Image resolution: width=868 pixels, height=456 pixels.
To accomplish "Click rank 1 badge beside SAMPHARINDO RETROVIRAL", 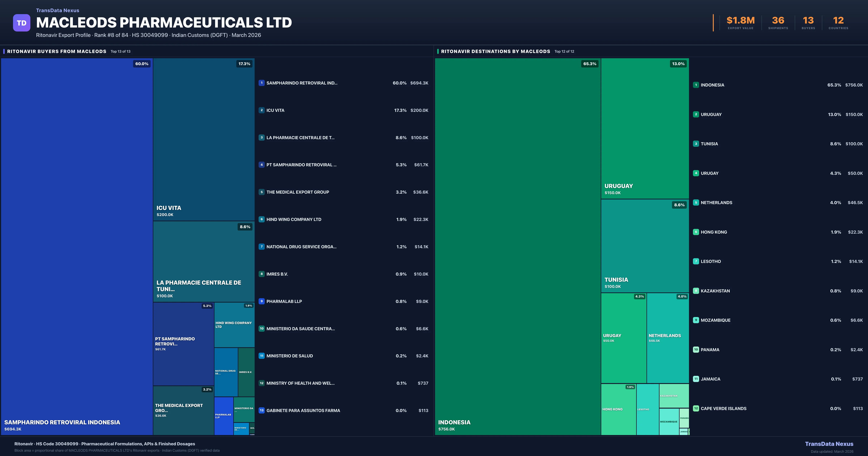I will (261, 83).
